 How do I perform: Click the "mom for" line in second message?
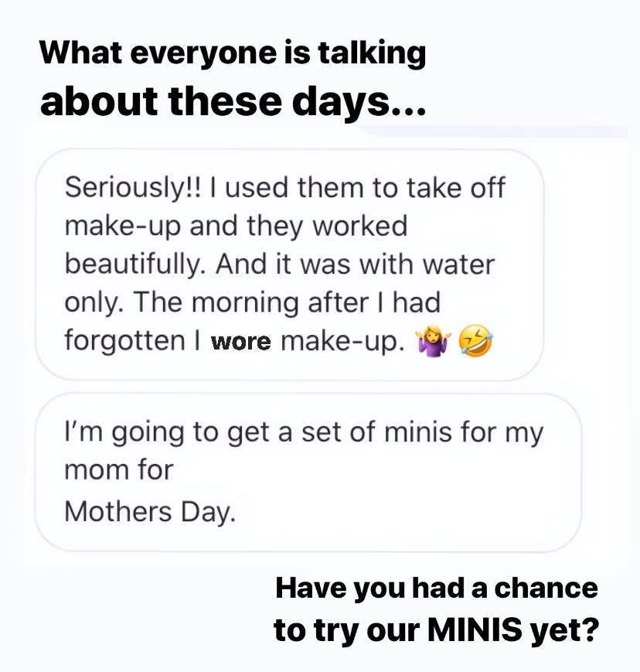click(118, 469)
